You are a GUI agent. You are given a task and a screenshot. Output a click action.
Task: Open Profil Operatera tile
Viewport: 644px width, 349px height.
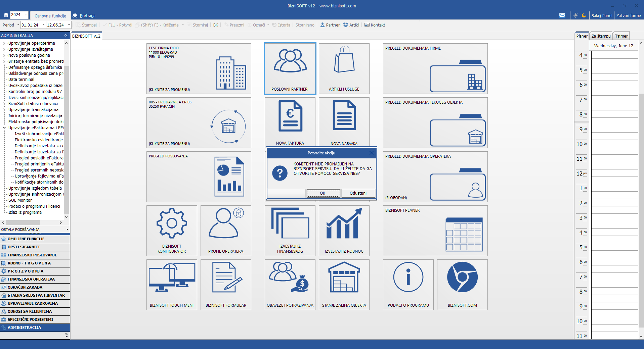click(225, 231)
